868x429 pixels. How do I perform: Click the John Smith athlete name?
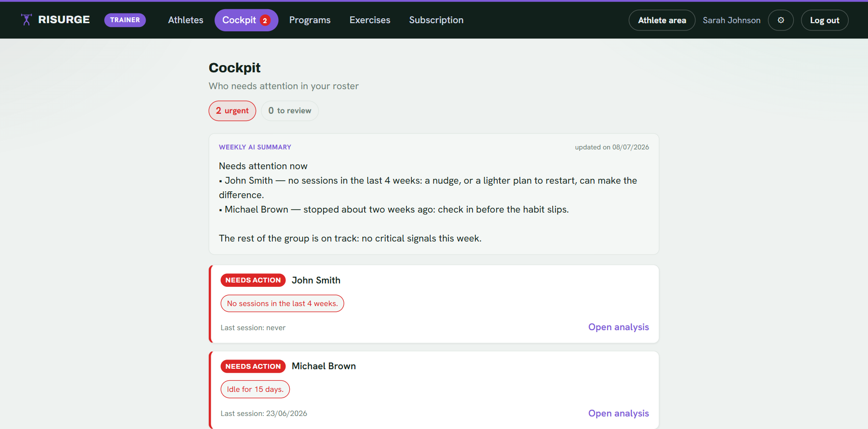pos(316,281)
